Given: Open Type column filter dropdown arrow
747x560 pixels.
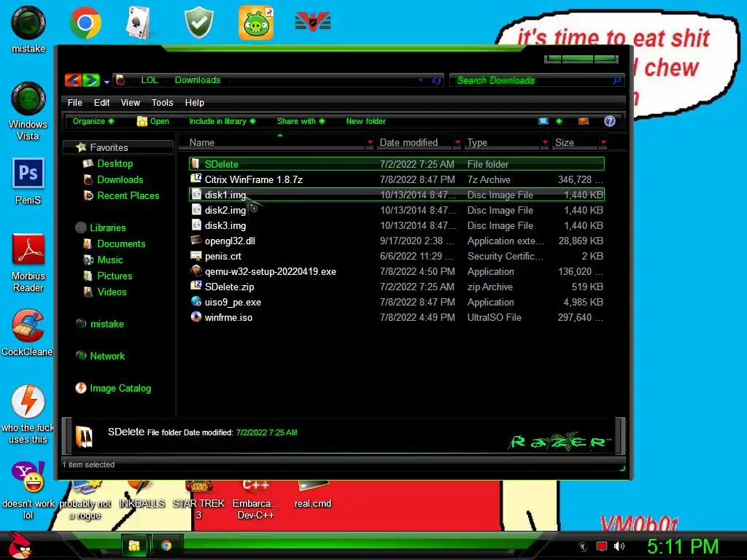Looking at the screenshot, I should [545, 142].
